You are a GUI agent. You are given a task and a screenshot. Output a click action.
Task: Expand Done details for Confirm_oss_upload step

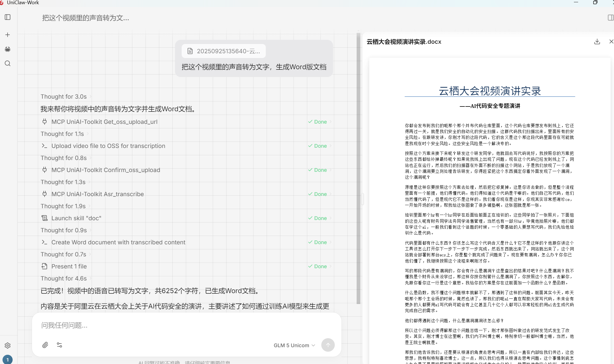pyautogui.click(x=320, y=170)
